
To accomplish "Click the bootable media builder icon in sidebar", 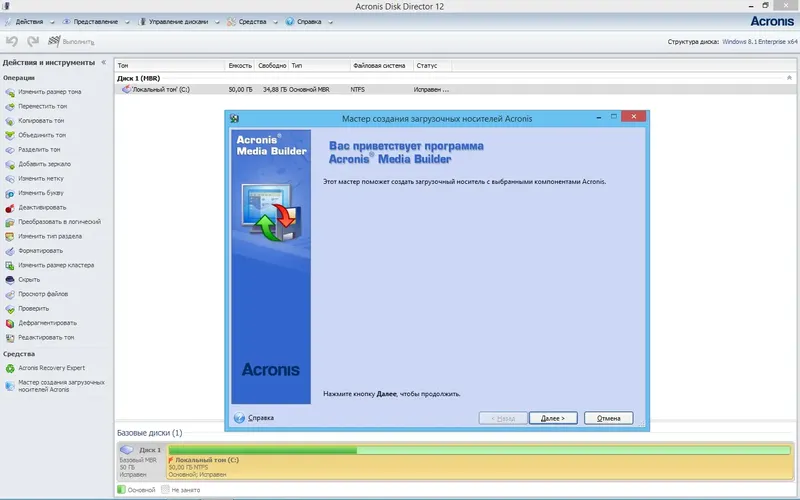I will (x=10, y=386).
